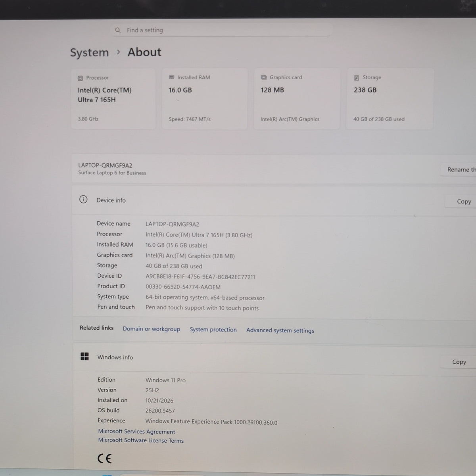Collapse the Windows info section header
The height and width of the screenshot is (476, 476).
(x=274, y=358)
